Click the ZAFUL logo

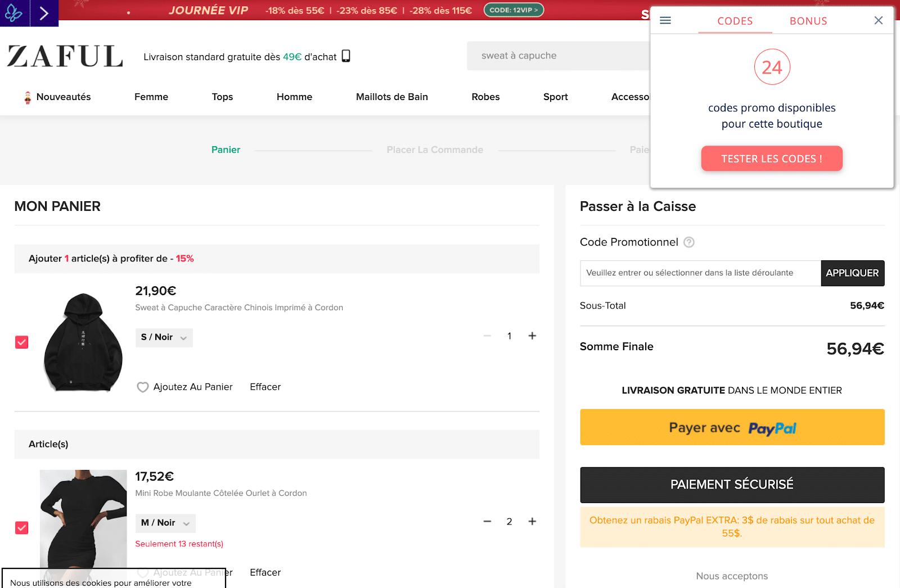(65, 56)
